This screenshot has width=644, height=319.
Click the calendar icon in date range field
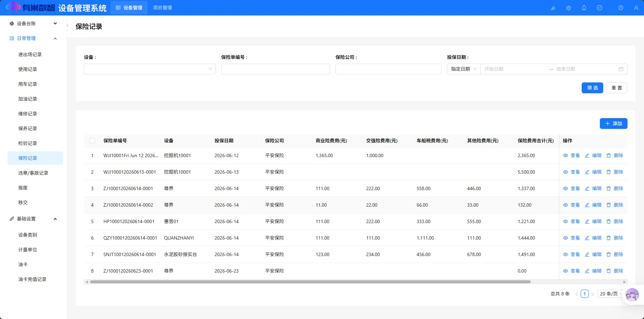click(x=621, y=69)
